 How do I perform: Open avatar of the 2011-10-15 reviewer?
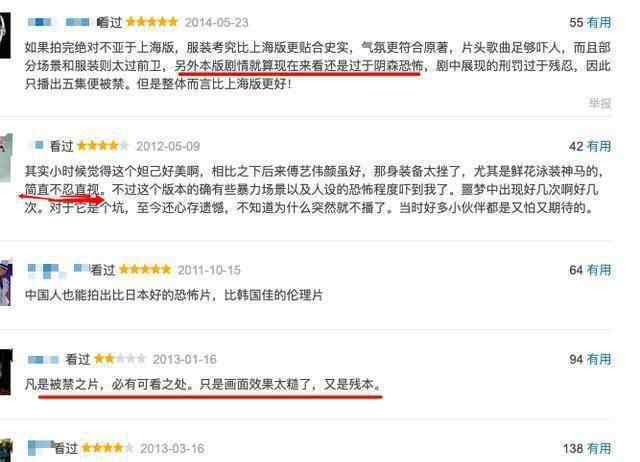point(6,282)
